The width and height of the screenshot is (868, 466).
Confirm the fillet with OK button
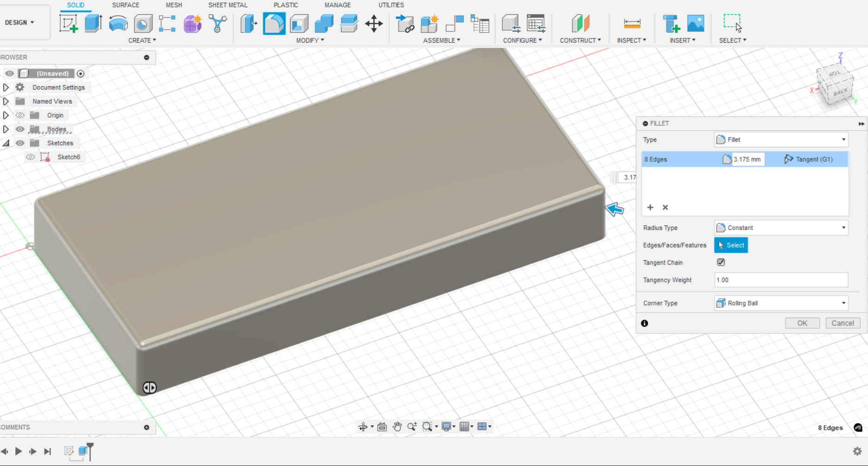click(802, 323)
